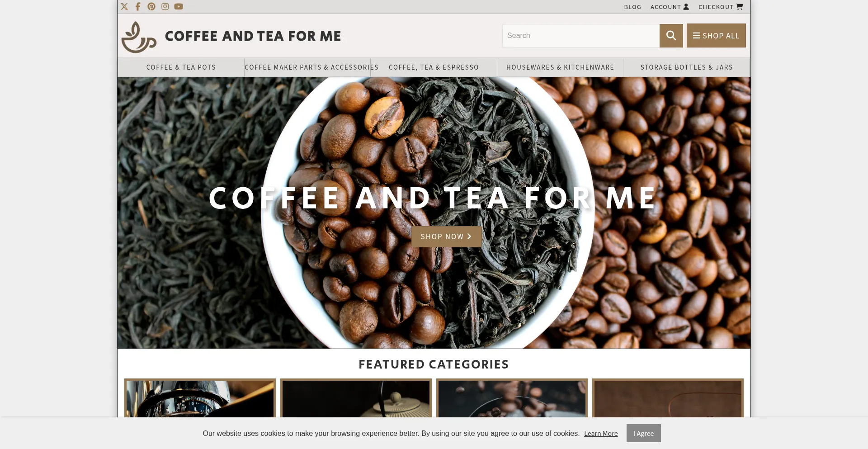The height and width of the screenshot is (449, 868).
Task: Go to the Instagram profile icon
Action: point(165,6)
